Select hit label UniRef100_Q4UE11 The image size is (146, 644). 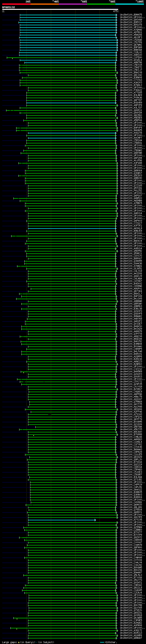click(131, 110)
